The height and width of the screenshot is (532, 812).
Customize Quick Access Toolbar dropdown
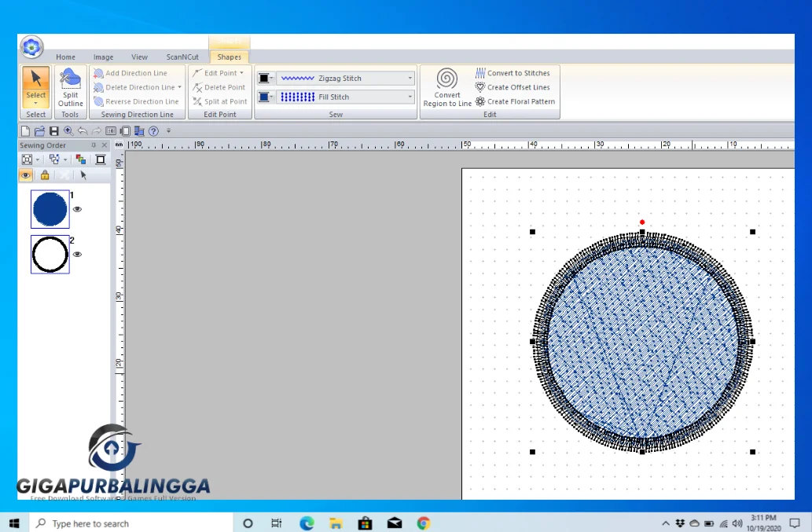[168, 131]
